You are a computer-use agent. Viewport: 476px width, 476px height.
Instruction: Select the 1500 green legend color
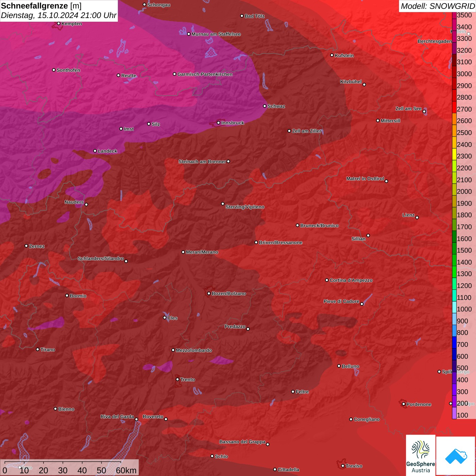coord(454,248)
